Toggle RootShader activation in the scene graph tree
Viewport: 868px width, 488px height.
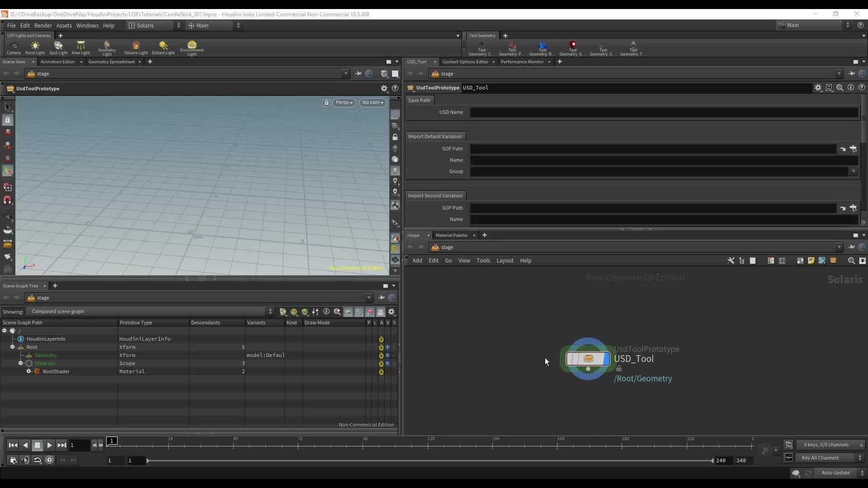tap(381, 371)
